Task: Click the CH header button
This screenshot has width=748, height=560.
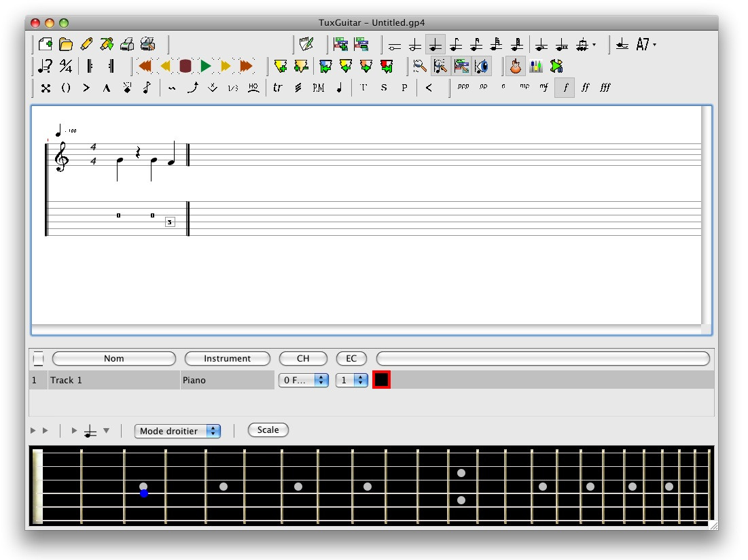Action: [x=303, y=358]
